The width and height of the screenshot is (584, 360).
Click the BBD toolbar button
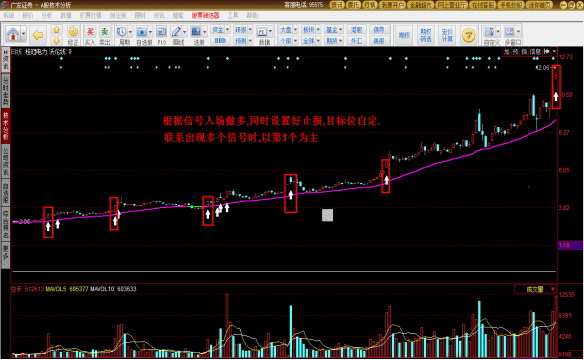220,40
